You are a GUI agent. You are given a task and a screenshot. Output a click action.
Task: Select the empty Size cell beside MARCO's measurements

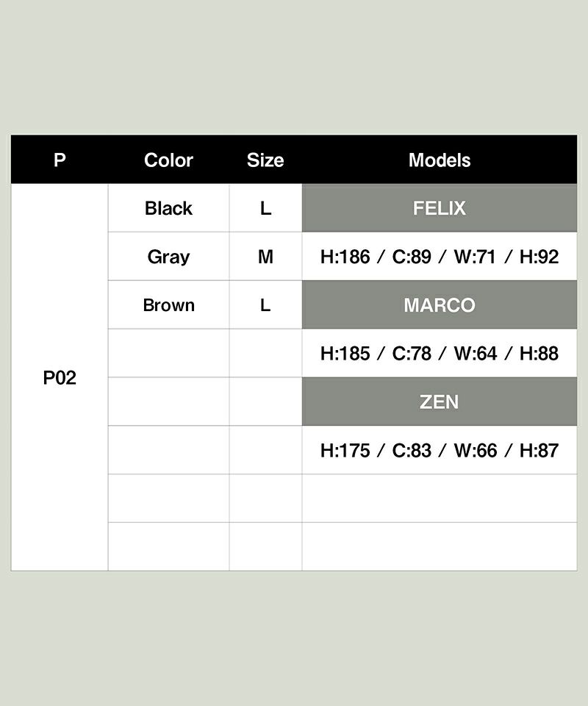pyautogui.click(x=265, y=354)
